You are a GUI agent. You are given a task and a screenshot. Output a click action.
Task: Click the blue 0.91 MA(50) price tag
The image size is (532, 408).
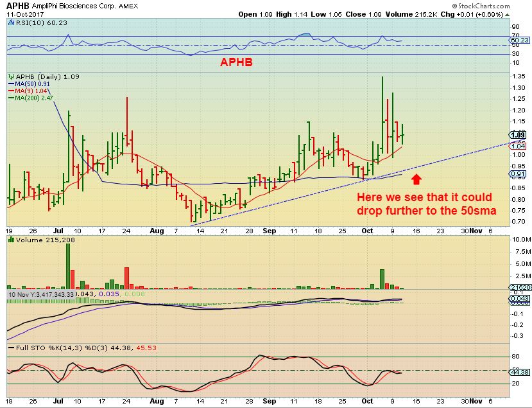click(x=518, y=174)
